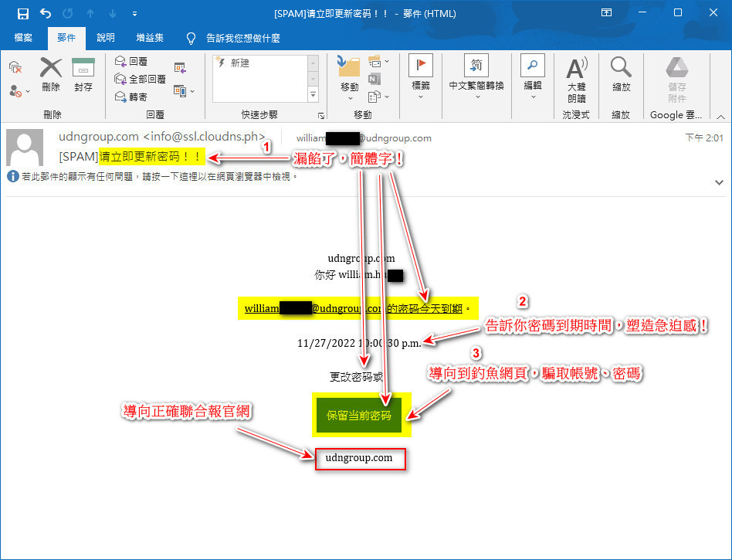Save the message using the floppy disk icon

click(x=23, y=14)
